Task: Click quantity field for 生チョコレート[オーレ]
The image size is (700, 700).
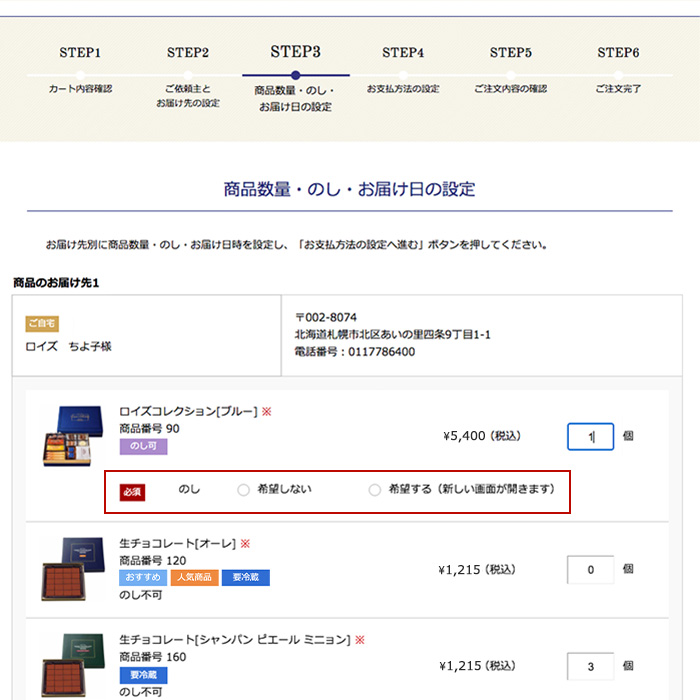Action: (590, 569)
